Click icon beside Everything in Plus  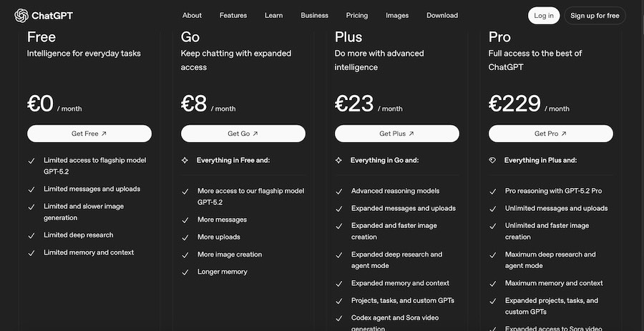[x=492, y=160]
